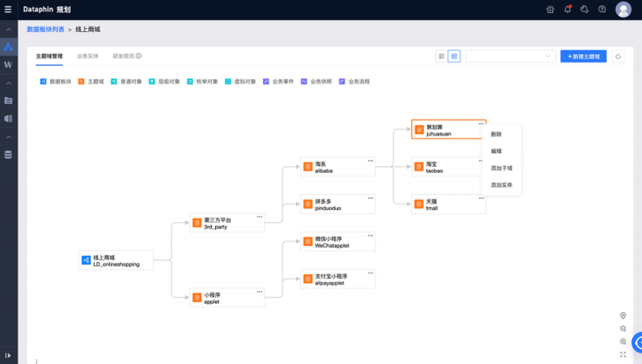Click the locate position pin icon
This screenshot has width=642, height=364.
623,316
